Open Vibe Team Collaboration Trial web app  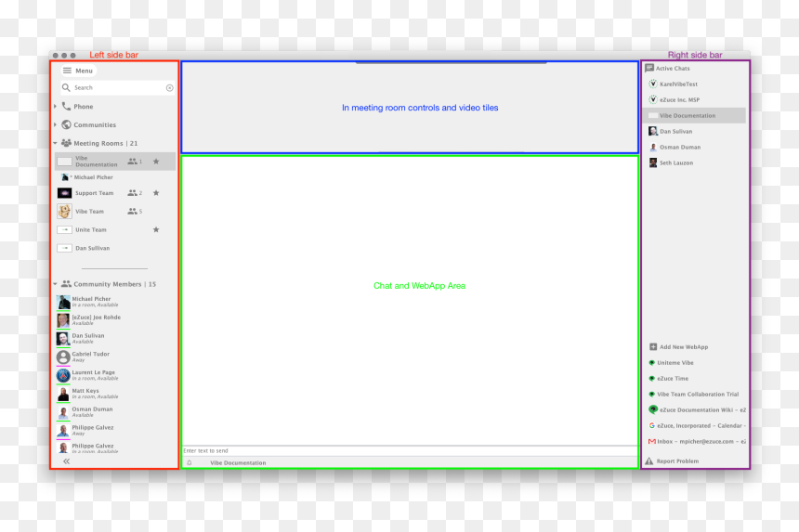(x=697, y=394)
